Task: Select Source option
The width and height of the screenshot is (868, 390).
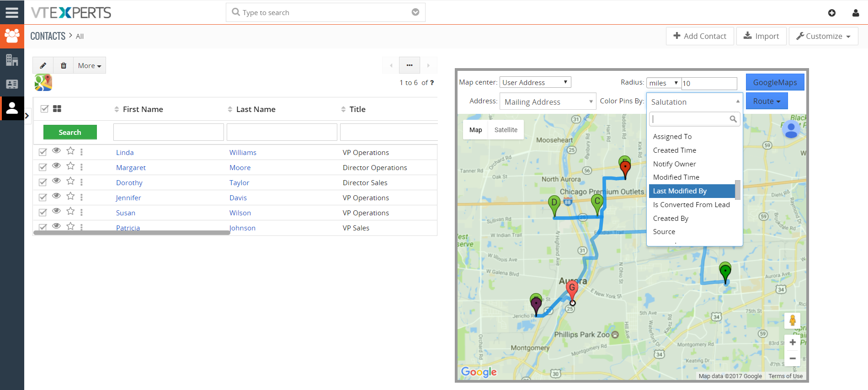Action: [x=664, y=232]
